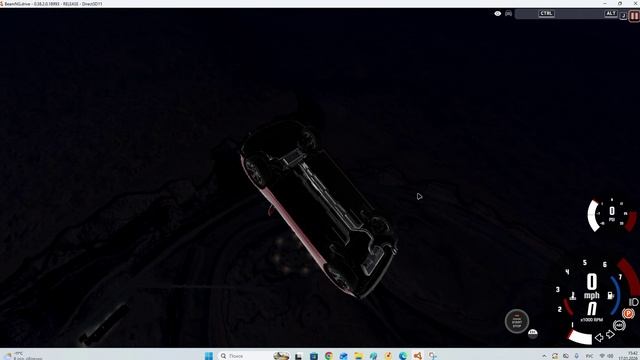Viewport: 640px width, 360px height.
Task: Expand hidden system tray icons chevron
Action: pyautogui.click(x=544, y=356)
